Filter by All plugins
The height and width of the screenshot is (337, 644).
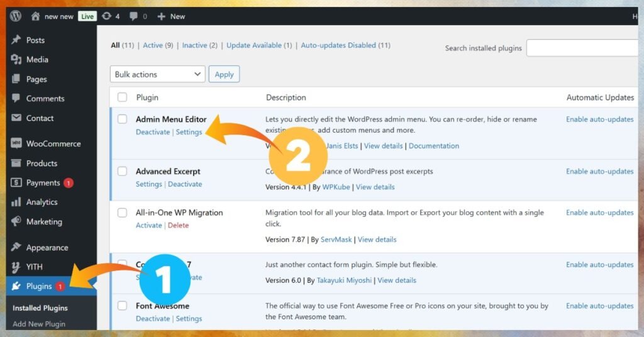[123, 45]
